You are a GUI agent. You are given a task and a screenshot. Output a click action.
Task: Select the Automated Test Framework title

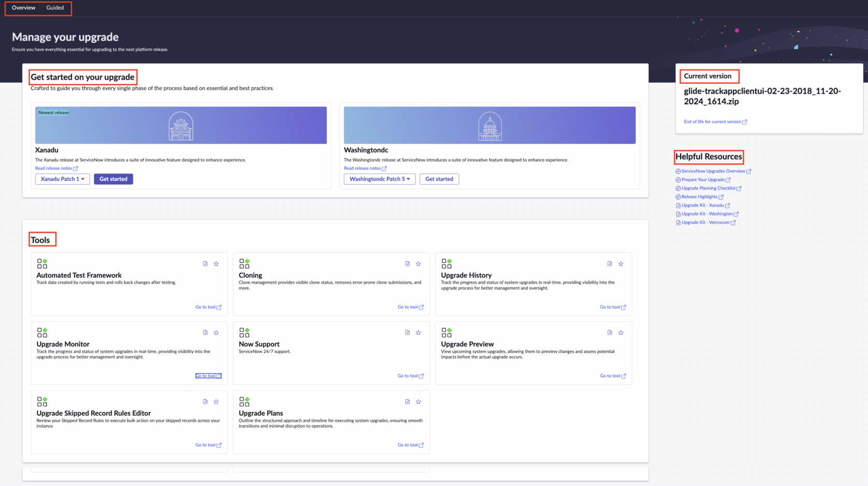[79, 275]
